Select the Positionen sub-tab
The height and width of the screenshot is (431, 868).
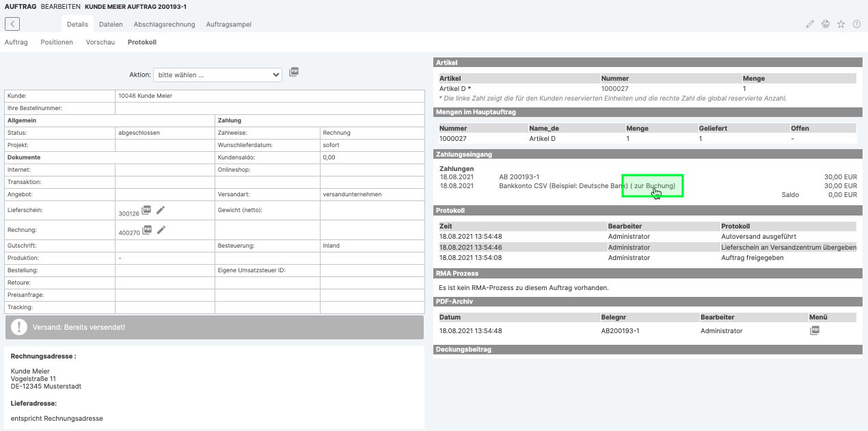click(57, 42)
